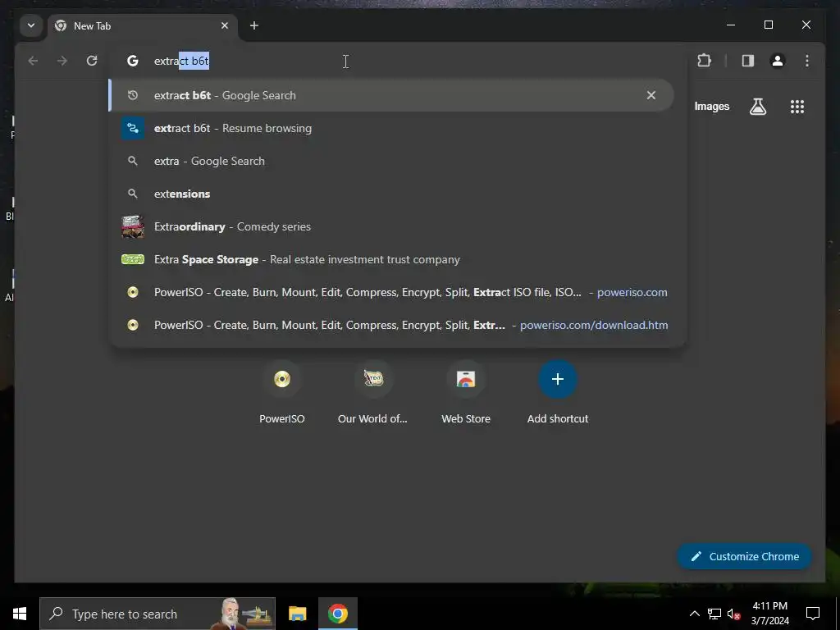The width and height of the screenshot is (840, 630).
Task: Click the taskbar 'Type here to search' box
Action: pyautogui.click(x=157, y=614)
